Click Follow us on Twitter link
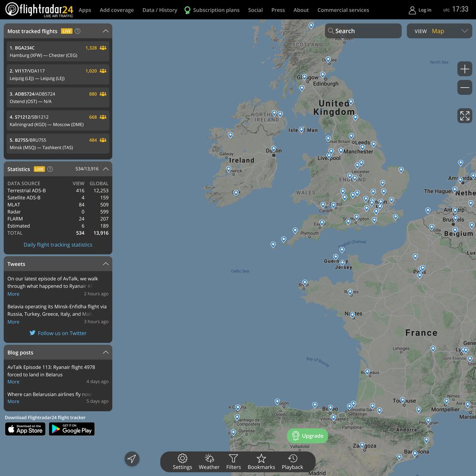The image size is (476, 476). pyautogui.click(x=62, y=333)
